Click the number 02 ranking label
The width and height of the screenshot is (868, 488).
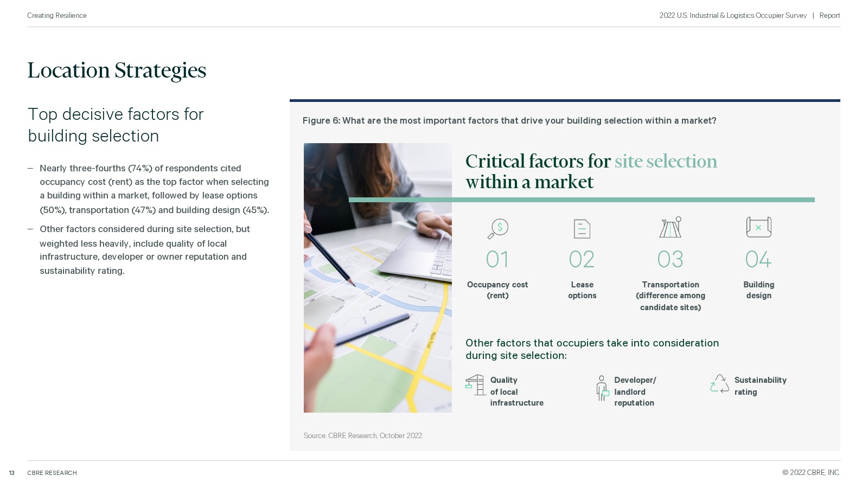[x=582, y=260]
